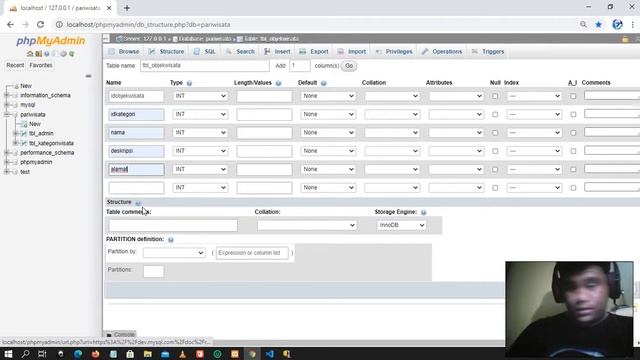Open File Explorer from the taskbar
The width and height of the screenshot is (640, 360).
(x=147, y=354)
